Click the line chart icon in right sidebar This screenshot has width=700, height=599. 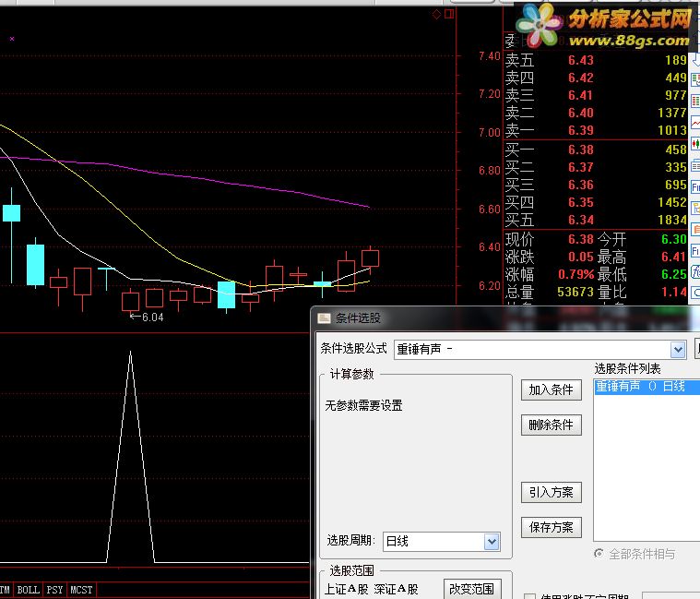695,122
